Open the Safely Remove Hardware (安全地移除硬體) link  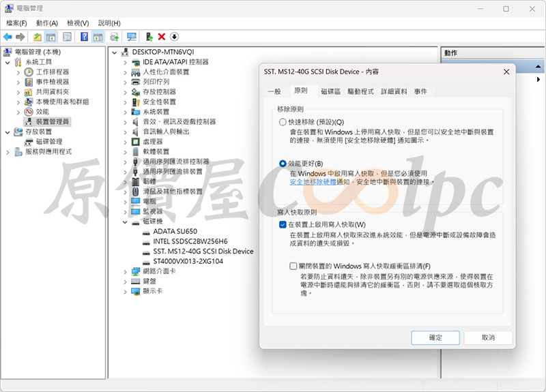313,182
